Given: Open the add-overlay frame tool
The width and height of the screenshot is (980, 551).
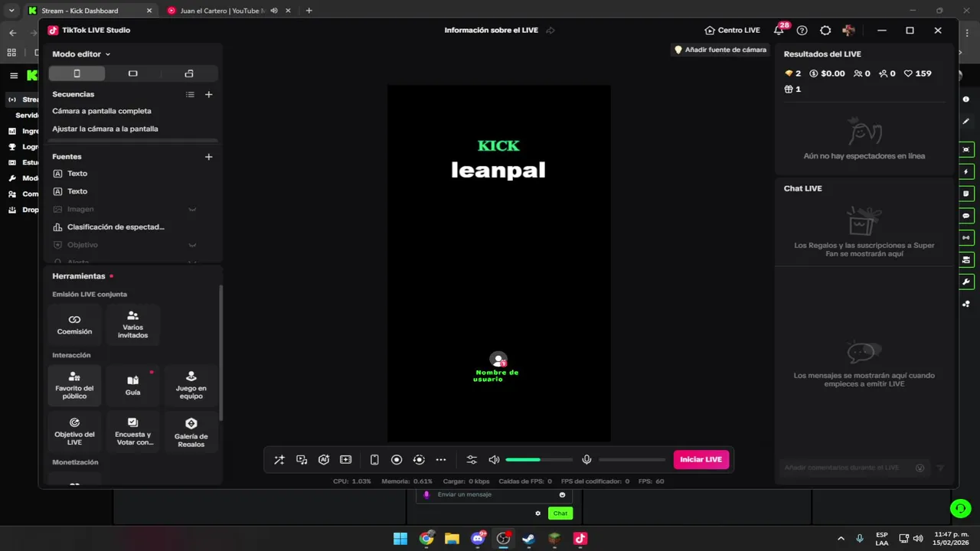Looking at the screenshot, I should tap(346, 460).
